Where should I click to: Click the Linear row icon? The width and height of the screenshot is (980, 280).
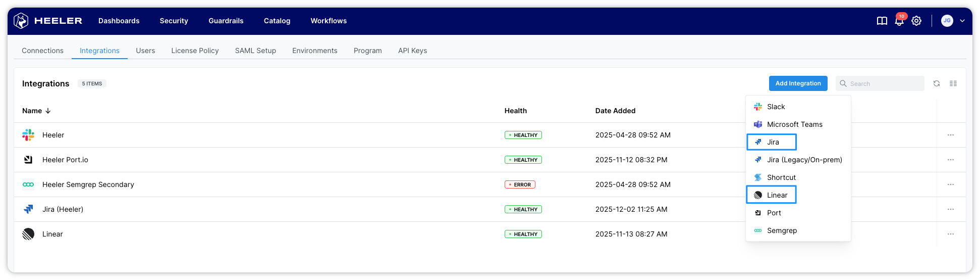[28, 234]
